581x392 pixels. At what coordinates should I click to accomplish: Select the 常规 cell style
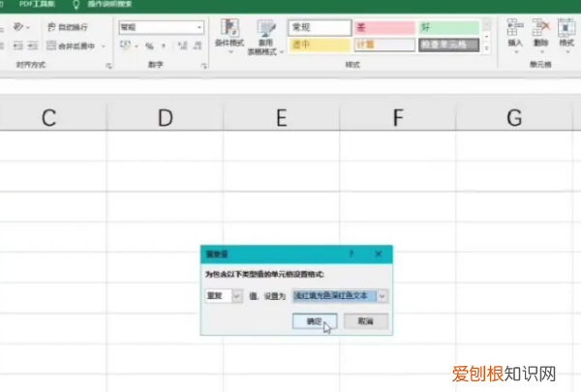pyautogui.click(x=320, y=27)
